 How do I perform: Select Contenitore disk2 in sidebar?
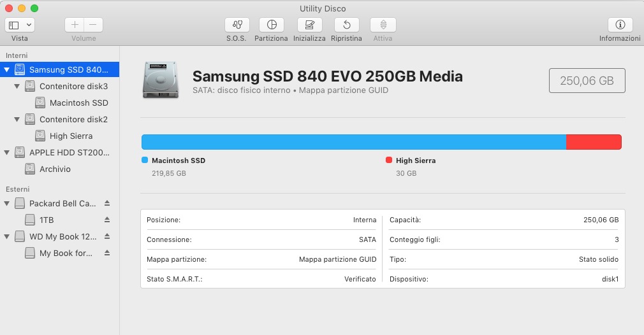(x=59, y=119)
